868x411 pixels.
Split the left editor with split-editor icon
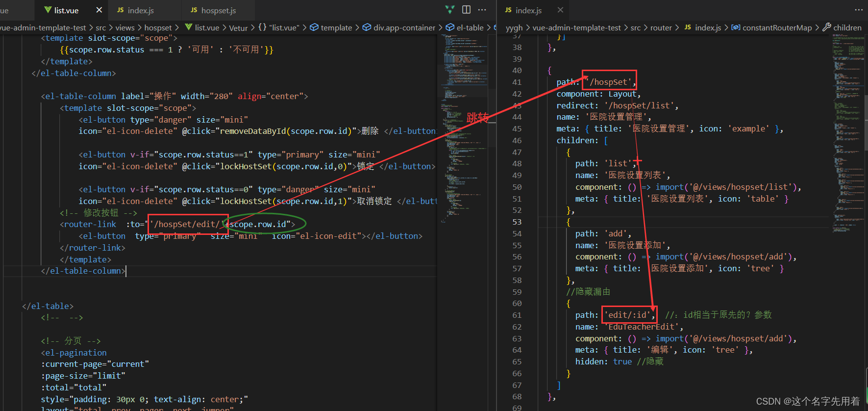(467, 9)
